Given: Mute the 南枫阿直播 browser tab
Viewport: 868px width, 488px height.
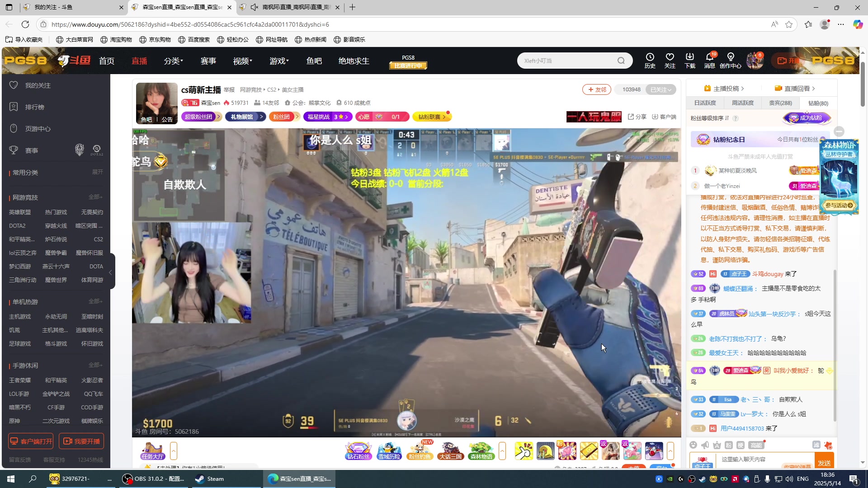Looking at the screenshot, I should (x=255, y=7).
